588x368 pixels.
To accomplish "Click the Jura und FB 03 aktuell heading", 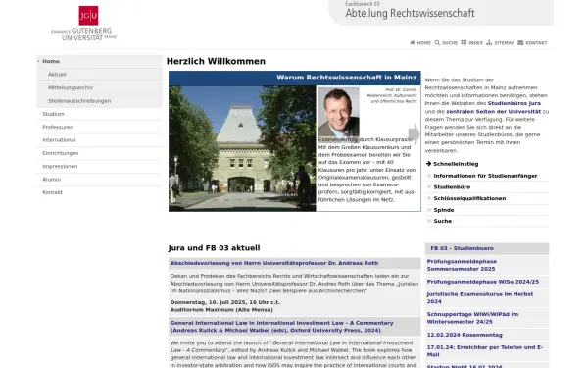I will point(214,248).
